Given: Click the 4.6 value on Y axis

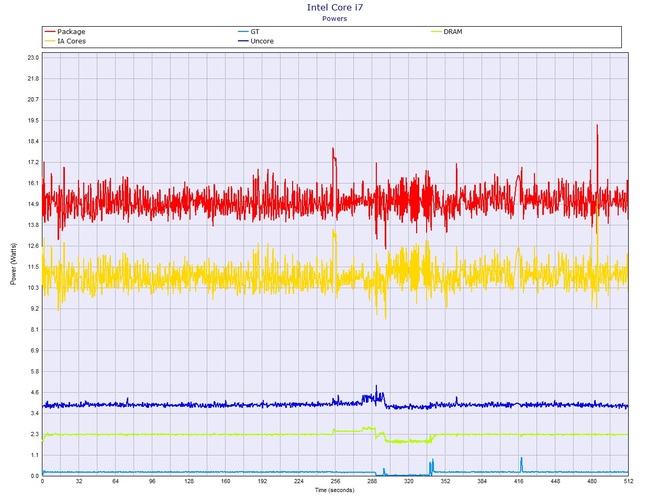Looking at the screenshot, I should pos(35,392).
